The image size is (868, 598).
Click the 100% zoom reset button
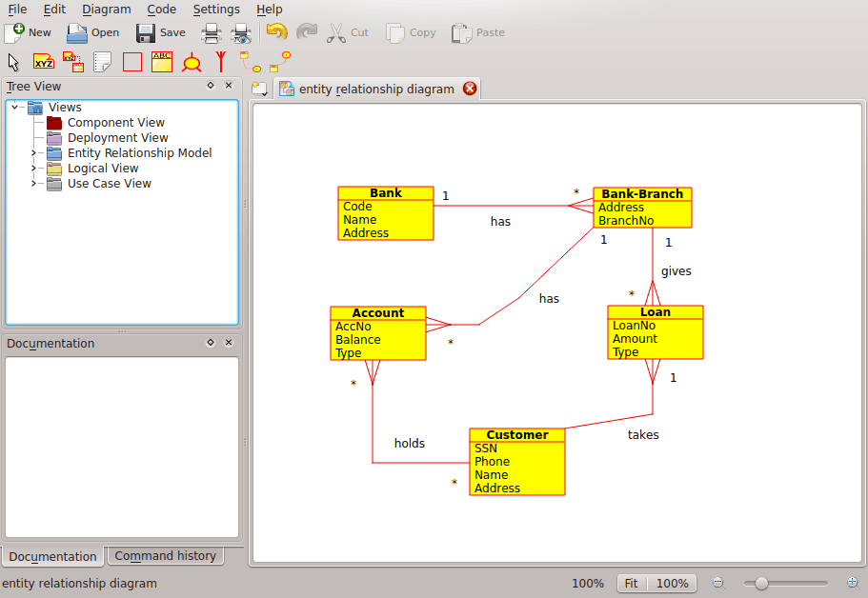672,583
